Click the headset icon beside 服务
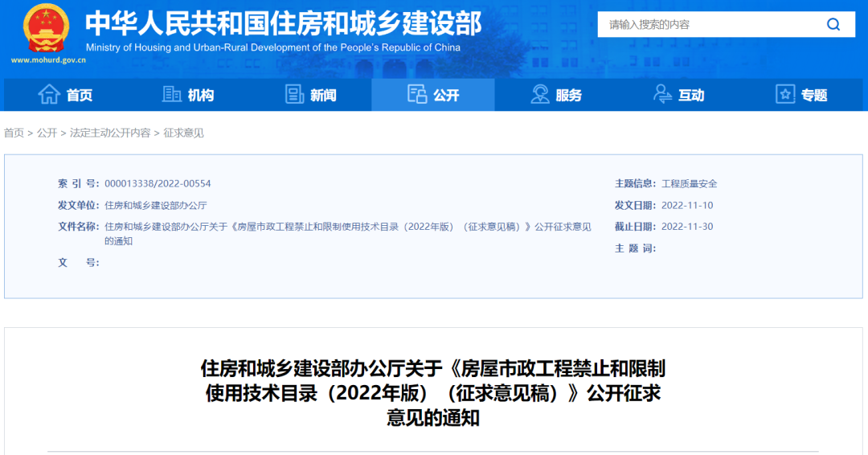Image resolution: width=868 pixels, height=455 pixels. (x=540, y=95)
